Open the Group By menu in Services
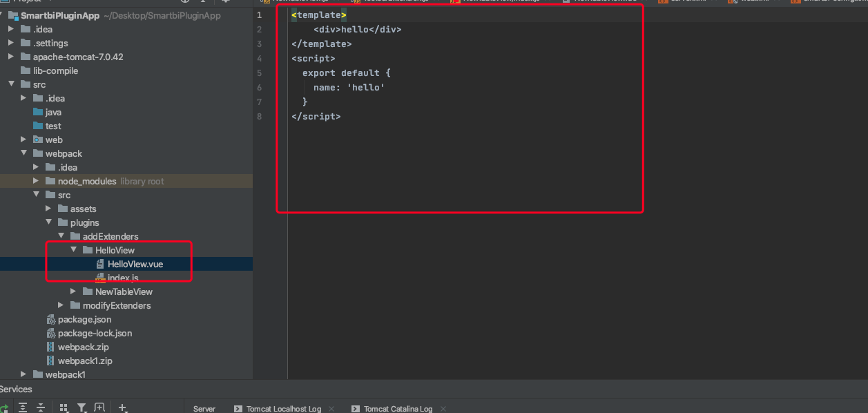The image size is (868, 413). 64,408
